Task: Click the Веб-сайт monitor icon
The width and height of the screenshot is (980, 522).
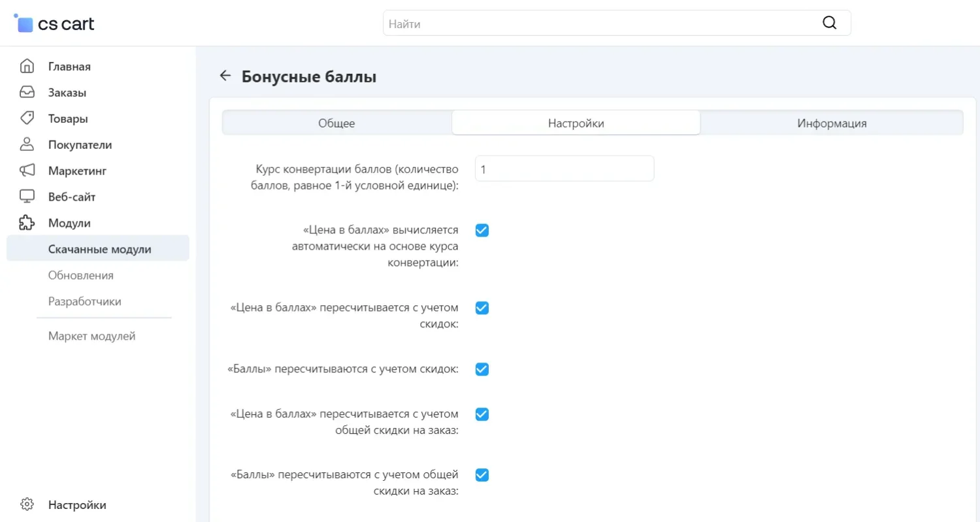Action: (x=27, y=197)
